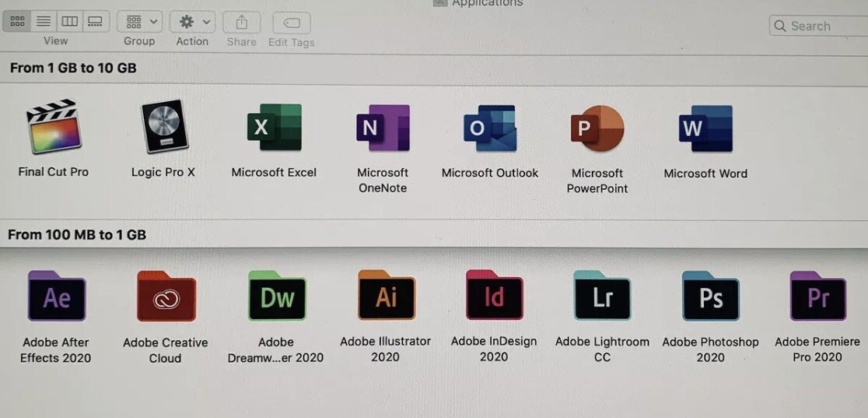The height and width of the screenshot is (418, 868).
Task: Click the Microsoft OneNote icon
Action: 383,128
